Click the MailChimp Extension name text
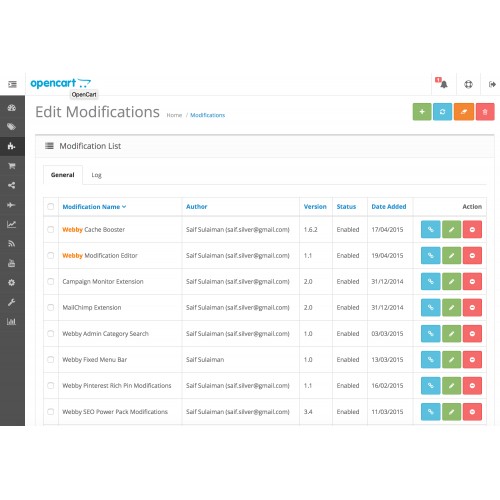The image size is (500, 500). tap(92, 308)
